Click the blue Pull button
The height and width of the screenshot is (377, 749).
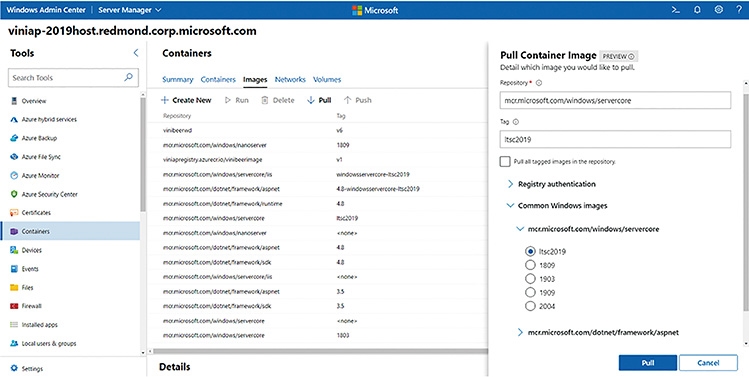coord(648,363)
